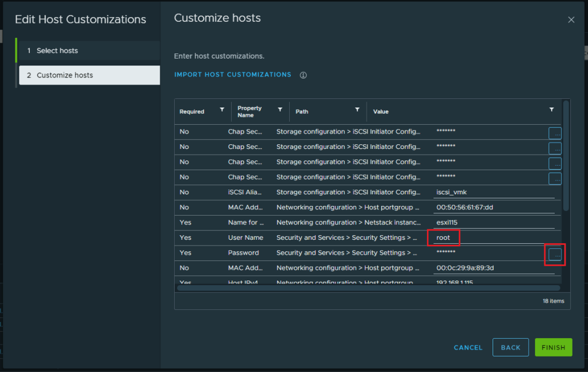Viewport: 588px width, 372px height.
Task: Click the ellipsis button in fourth Chap Secret row
Action: pos(555,179)
